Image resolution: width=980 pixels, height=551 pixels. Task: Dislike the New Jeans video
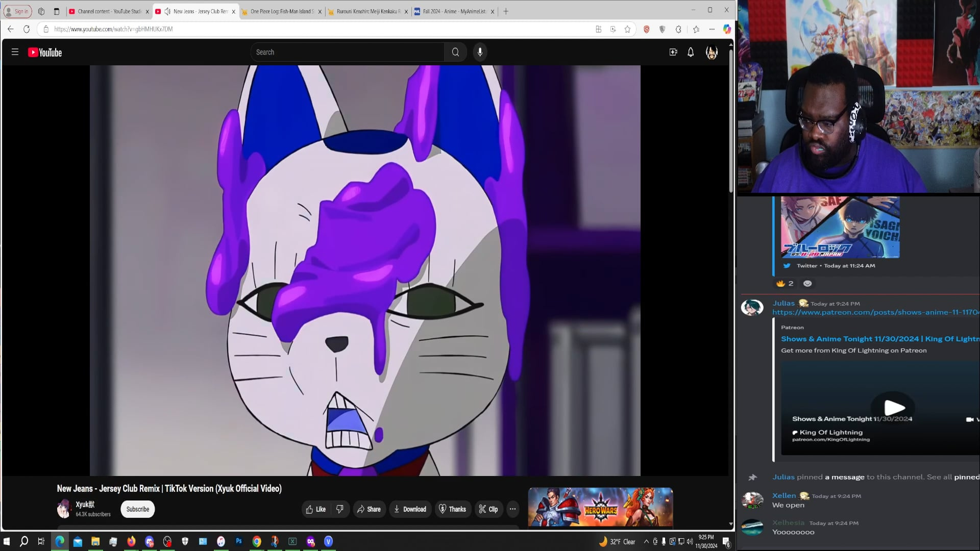pyautogui.click(x=339, y=509)
